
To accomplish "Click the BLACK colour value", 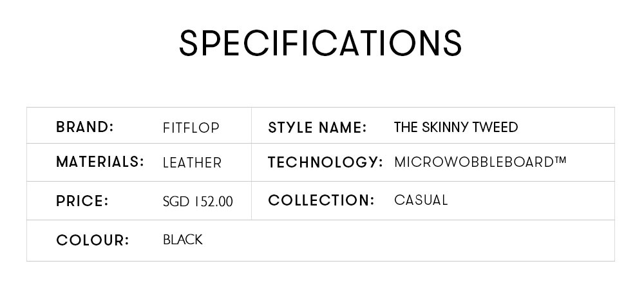I will pyautogui.click(x=183, y=240).
